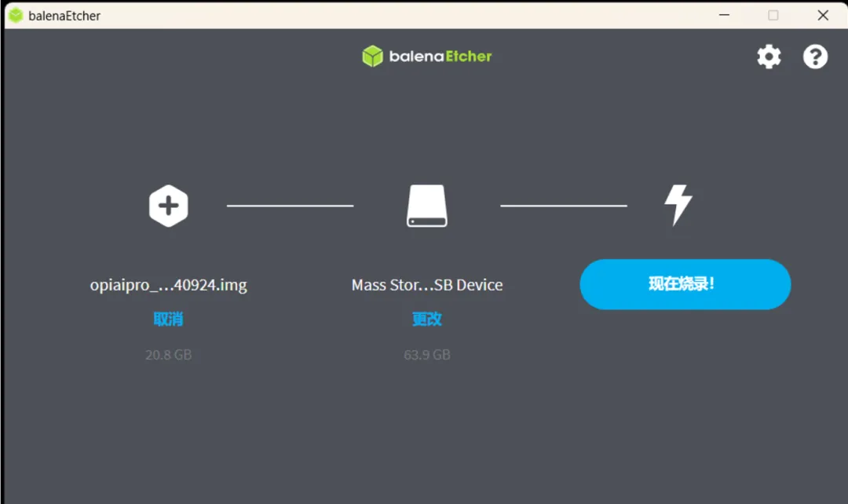Click the balenaEtcher wordmark in header
The image size is (848, 504).
[x=440, y=57]
